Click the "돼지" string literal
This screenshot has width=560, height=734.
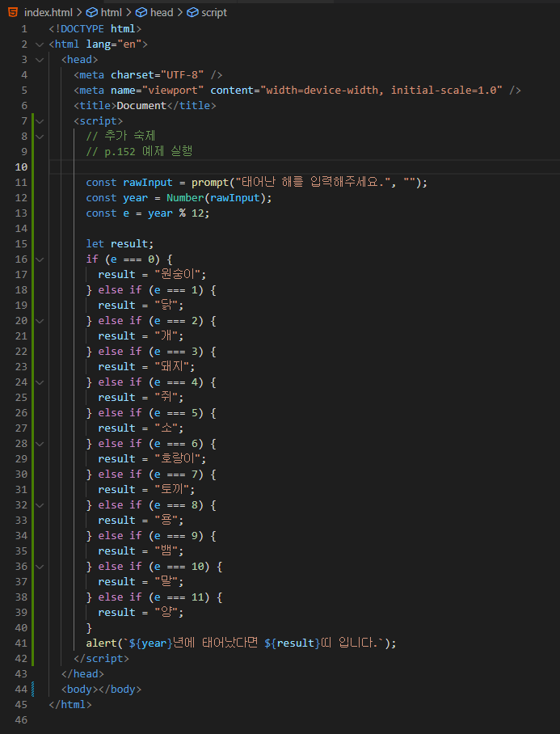(x=171, y=366)
